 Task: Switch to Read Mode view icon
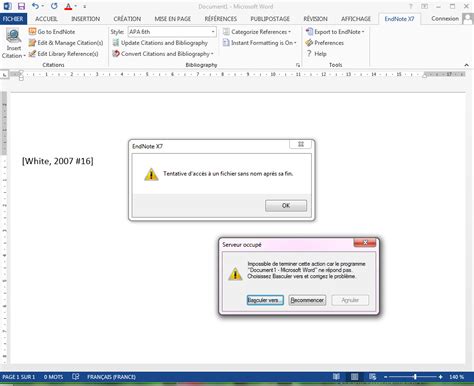pyautogui.click(x=336, y=377)
